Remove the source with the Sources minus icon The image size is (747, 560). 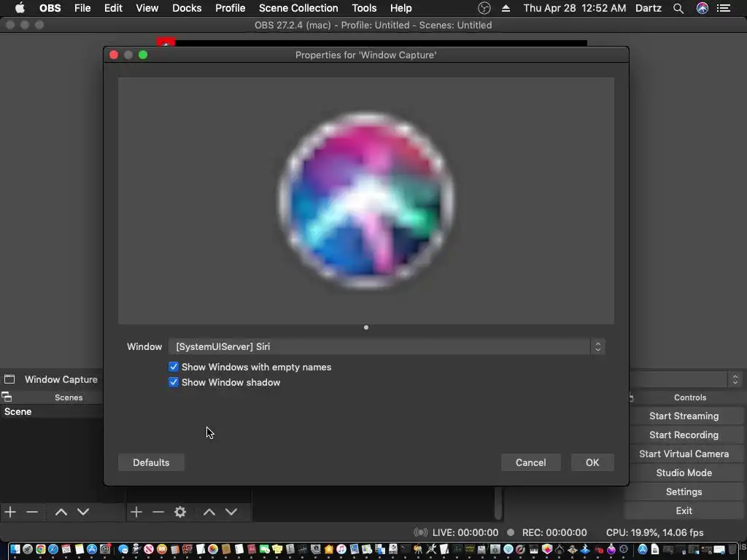(x=158, y=512)
